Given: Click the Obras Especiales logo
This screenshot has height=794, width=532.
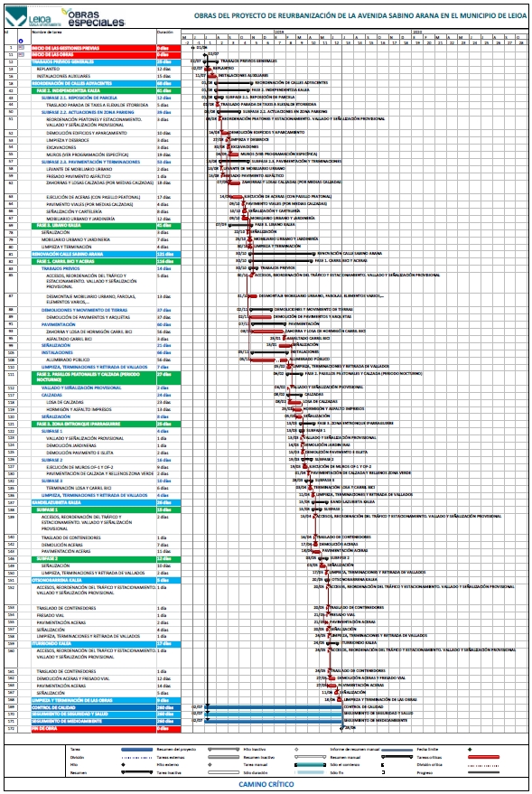Looking at the screenshot, I should coord(95,18).
